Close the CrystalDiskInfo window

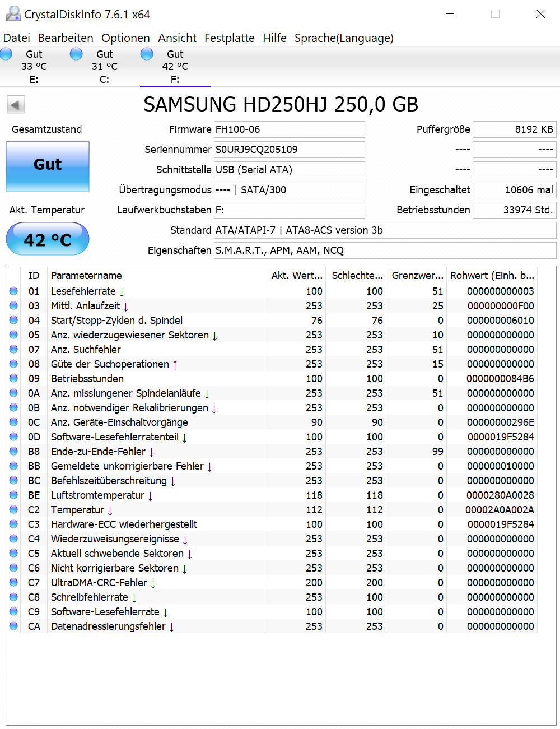coord(540,14)
